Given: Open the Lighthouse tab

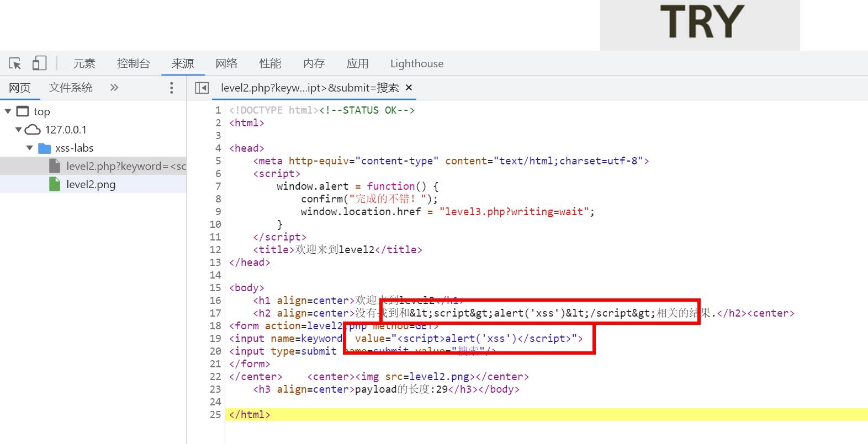Looking at the screenshot, I should [x=417, y=63].
